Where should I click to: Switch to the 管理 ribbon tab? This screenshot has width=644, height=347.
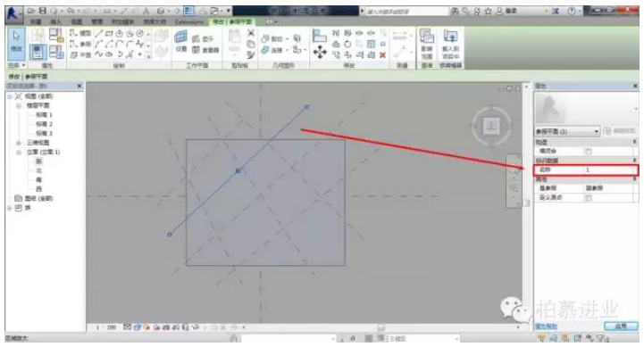coord(97,21)
